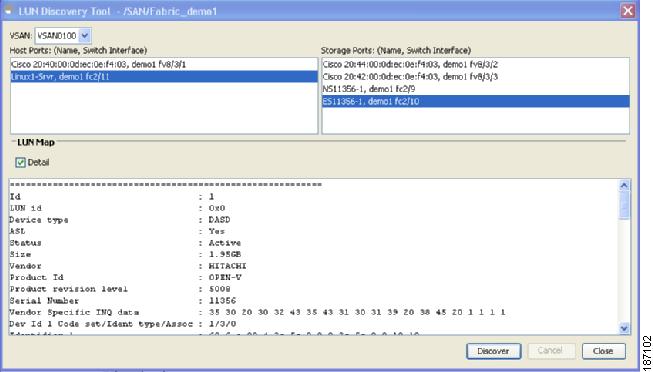Click the Product Id value OPEN-V
The image size is (653, 372).
[x=225, y=277]
